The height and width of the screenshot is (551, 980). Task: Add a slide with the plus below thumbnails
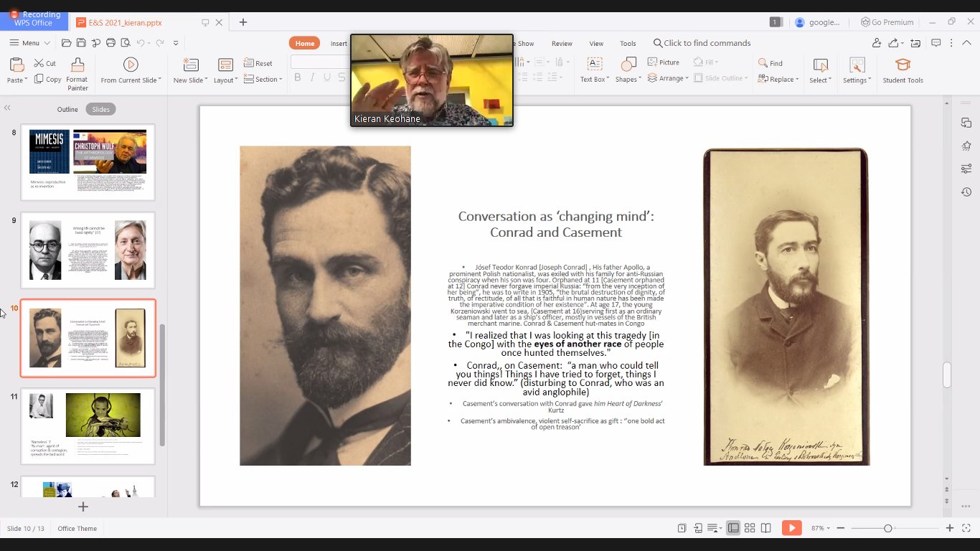[83, 507]
